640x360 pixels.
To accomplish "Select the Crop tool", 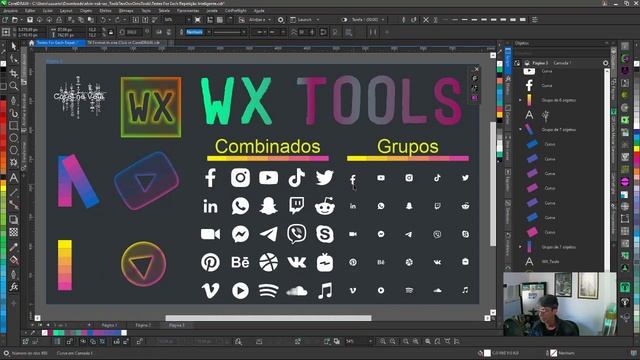I will pos(14,73).
